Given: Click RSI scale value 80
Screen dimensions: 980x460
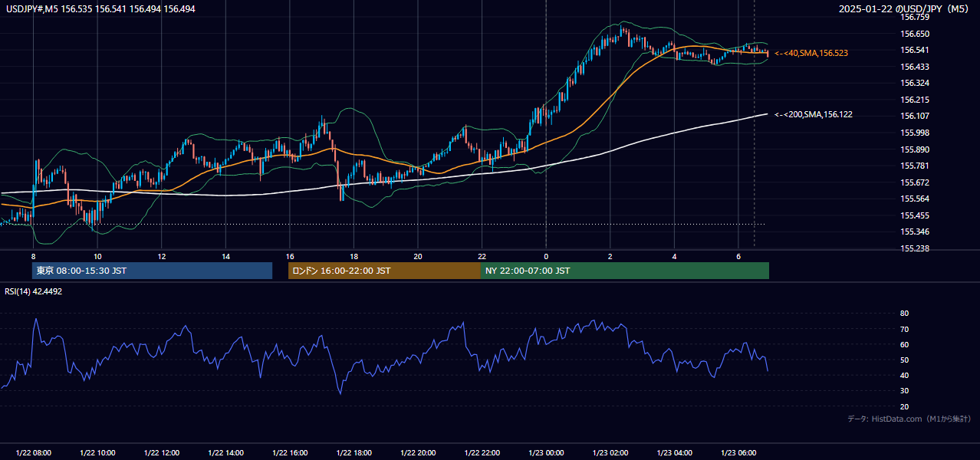Looking at the screenshot, I should tap(904, 314).
